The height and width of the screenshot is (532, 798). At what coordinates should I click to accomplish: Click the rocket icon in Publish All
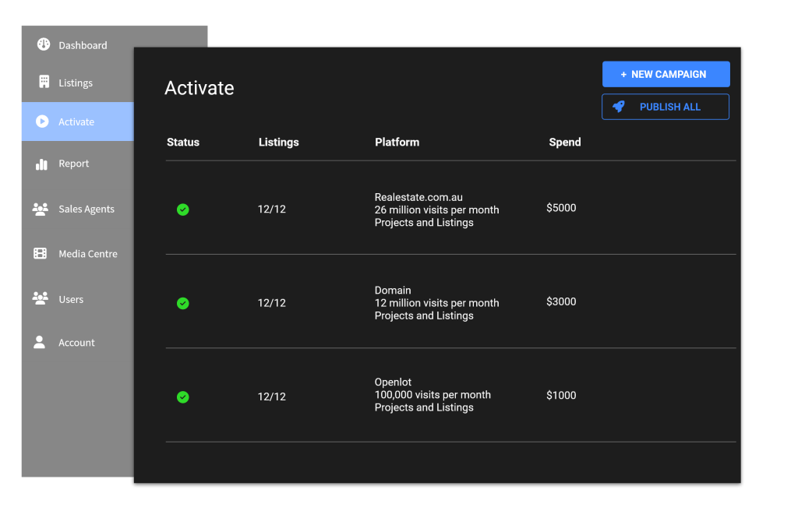(x=619, y=107)
